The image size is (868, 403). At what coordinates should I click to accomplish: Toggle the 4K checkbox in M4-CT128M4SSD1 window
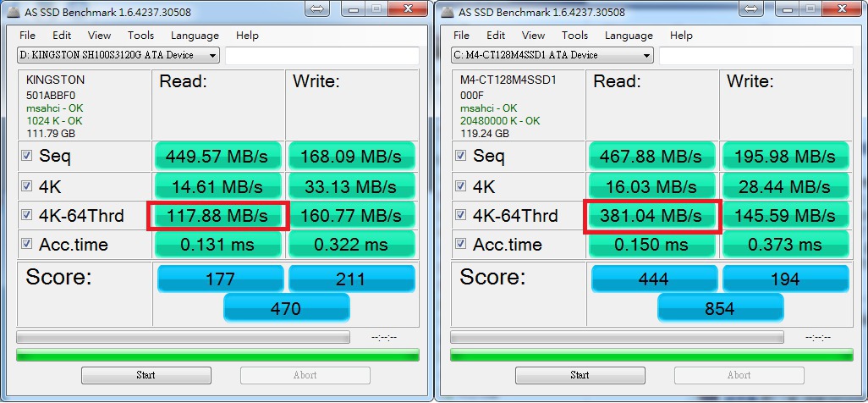(x=460, y=185)
